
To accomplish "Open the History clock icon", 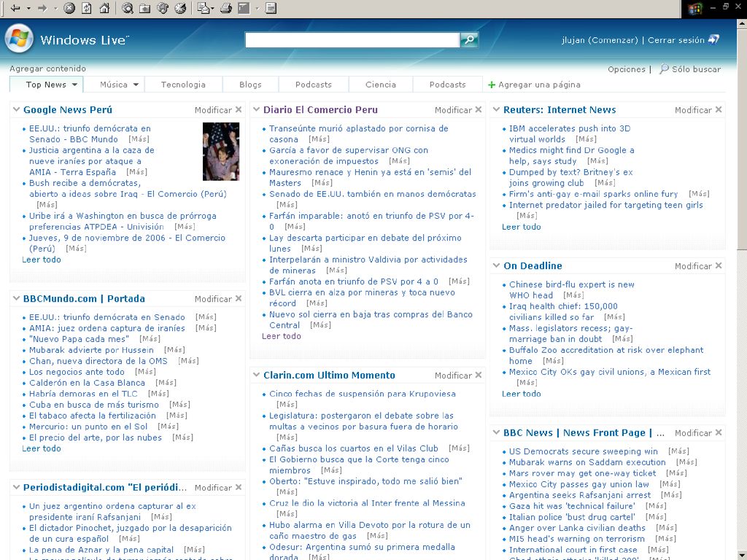I will point(180,8).
